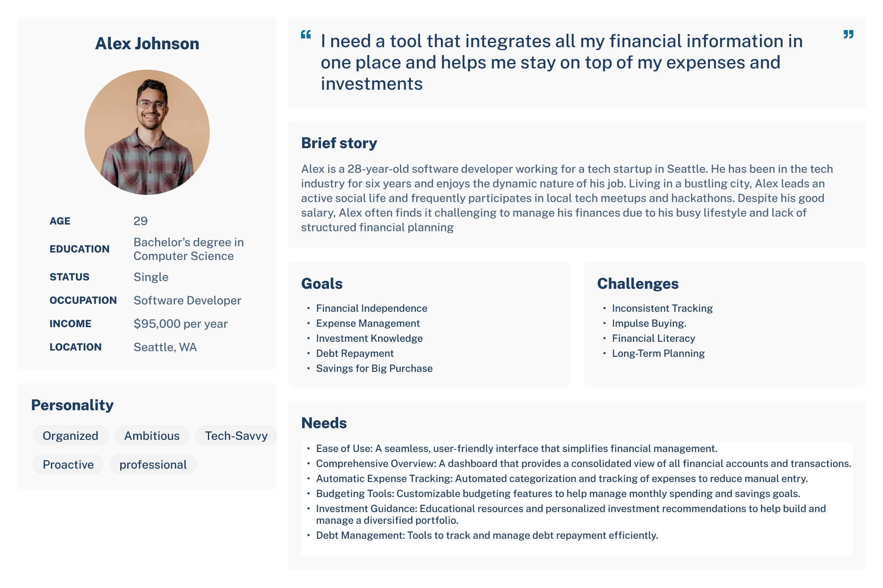Click the $95,000 per year income value

[180, 324]
